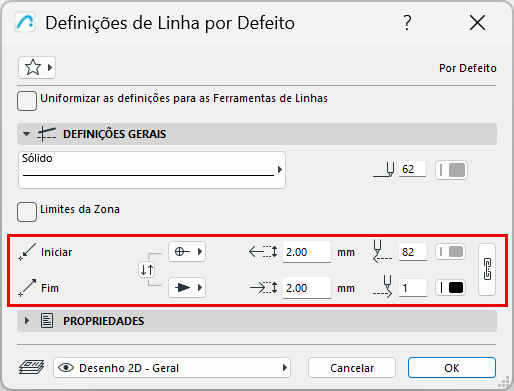Image resolution: width=514 pixels, height=391 pixels.
Task: Click the layers stack icon at the bottom left
Action: (x=31, y=367)
